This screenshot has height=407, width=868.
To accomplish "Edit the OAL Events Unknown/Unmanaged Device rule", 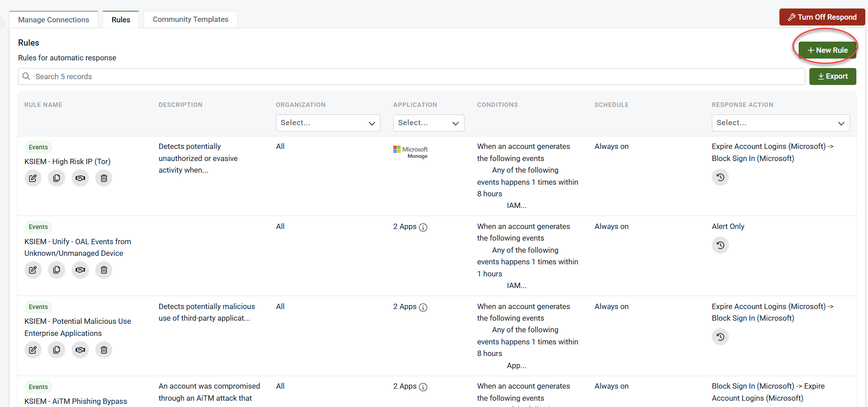I will coord(33,270).
